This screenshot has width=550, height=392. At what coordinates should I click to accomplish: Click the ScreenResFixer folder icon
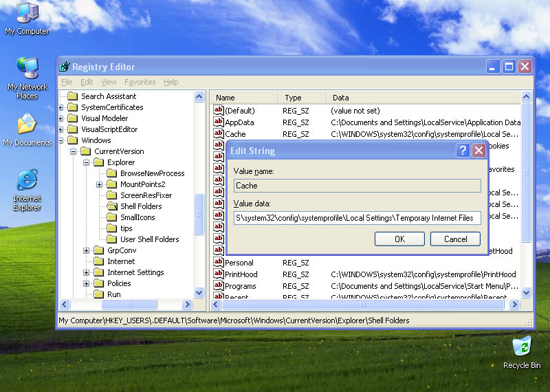pos(111,195)
